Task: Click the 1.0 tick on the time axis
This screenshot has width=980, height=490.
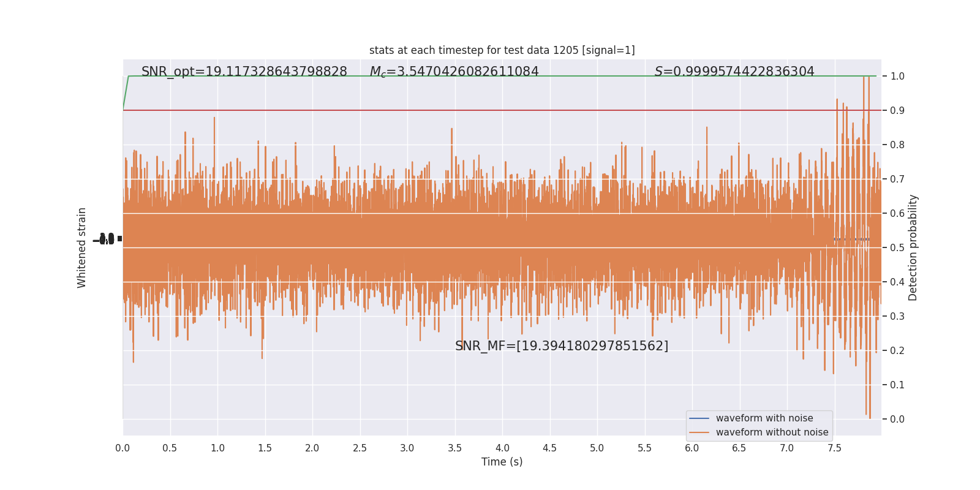Action: coord(217,448)
